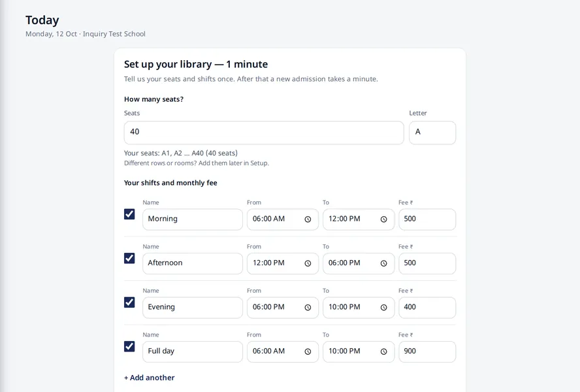
Task: Uncheck the Full day shift checkbox
Action: 129,346
